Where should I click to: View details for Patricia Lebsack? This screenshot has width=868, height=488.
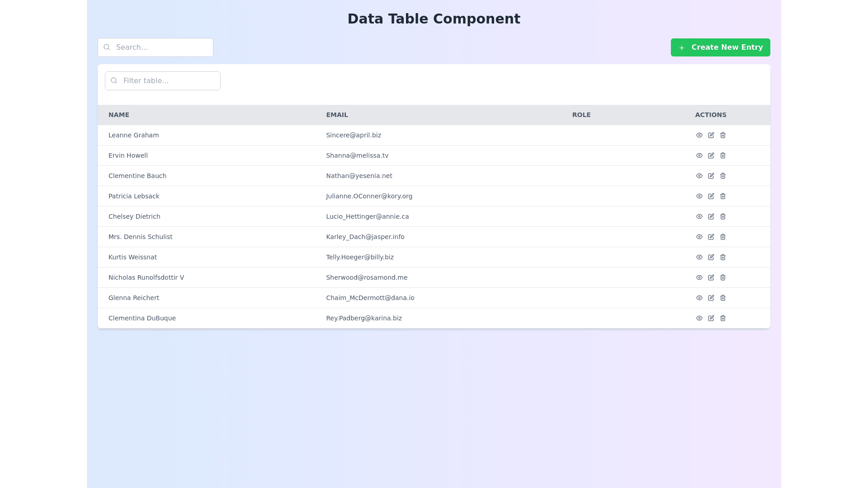point(699,196)
